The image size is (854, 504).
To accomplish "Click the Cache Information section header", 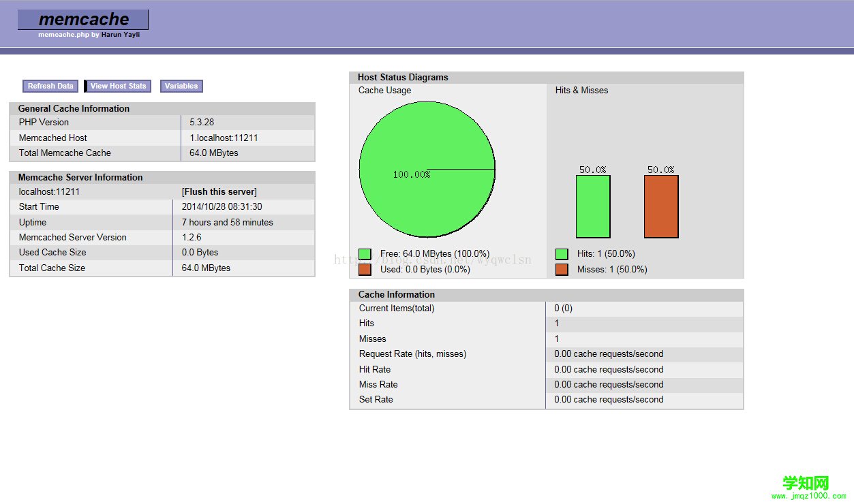I will (397, 295).
